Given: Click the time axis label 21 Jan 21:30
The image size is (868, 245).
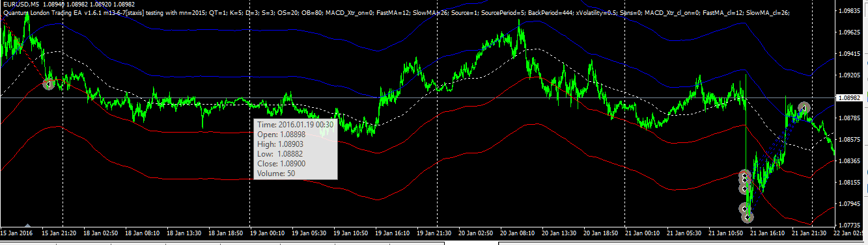Looking at the screenshot, I should pos(809,233).
